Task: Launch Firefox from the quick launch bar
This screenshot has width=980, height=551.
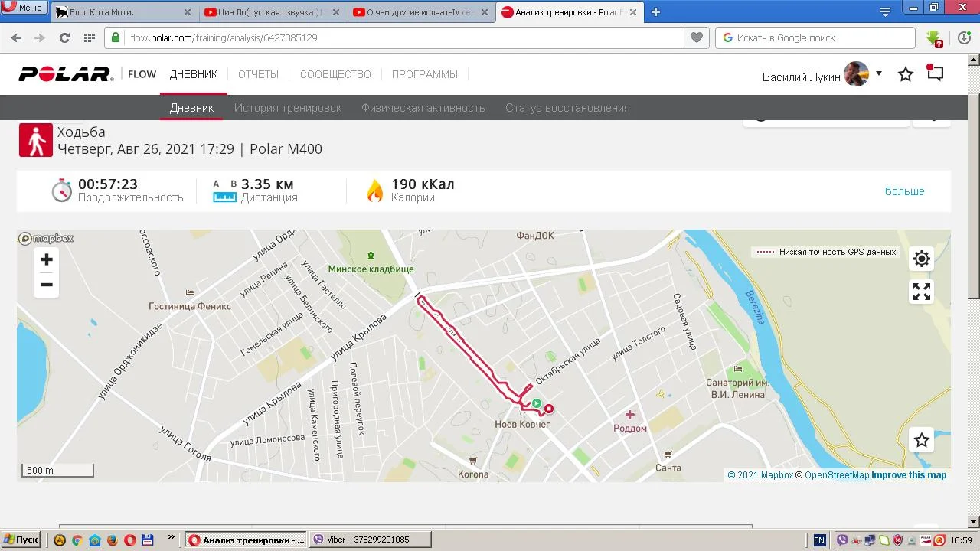Action: point(113,540)
